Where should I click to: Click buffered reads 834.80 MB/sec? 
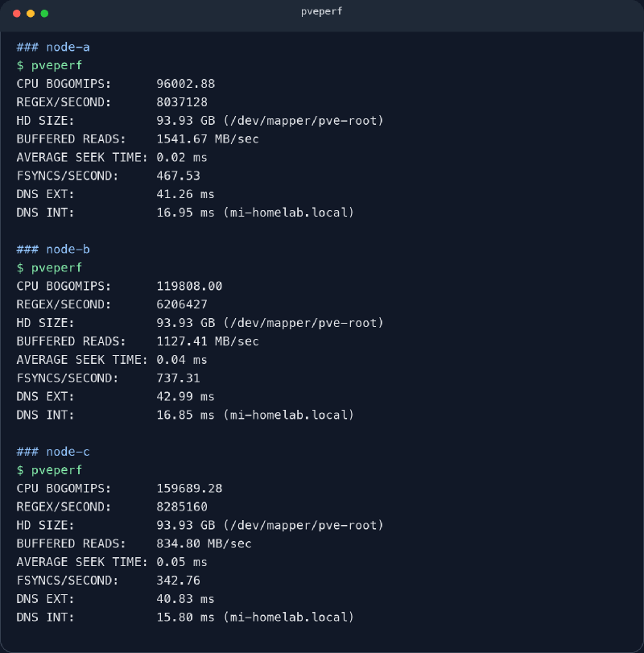[204, 543]
